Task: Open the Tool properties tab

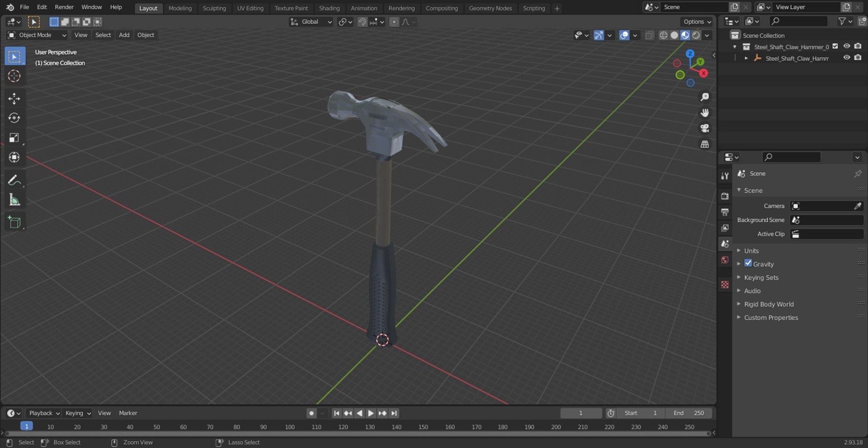Action: tap(725, 176)
